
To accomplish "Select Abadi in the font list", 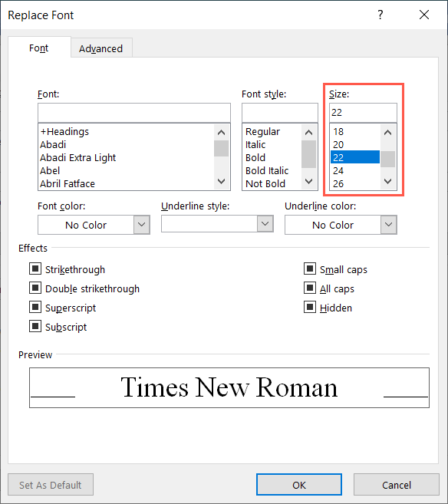I will (x=126, y=145).
